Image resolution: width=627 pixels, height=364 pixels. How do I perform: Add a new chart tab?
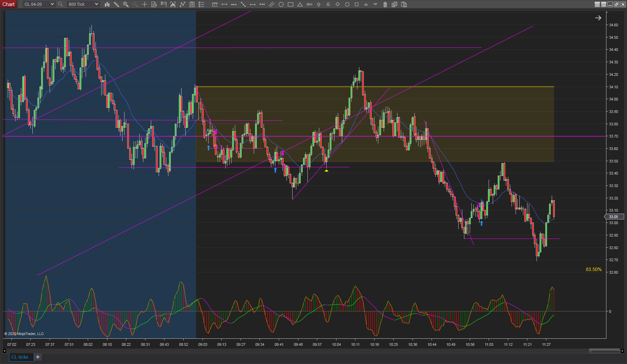38,357
